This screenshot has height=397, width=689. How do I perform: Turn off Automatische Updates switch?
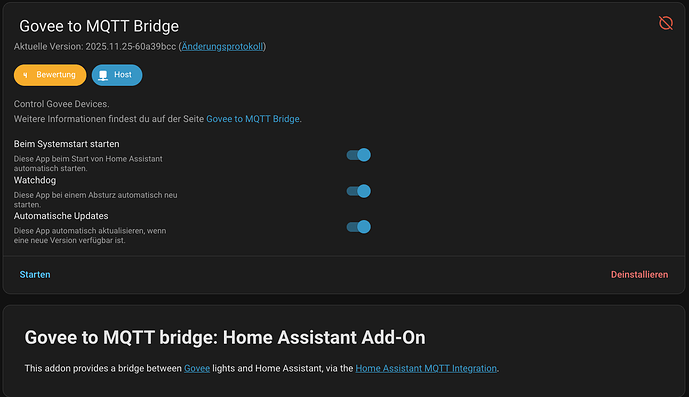[359, 227]
